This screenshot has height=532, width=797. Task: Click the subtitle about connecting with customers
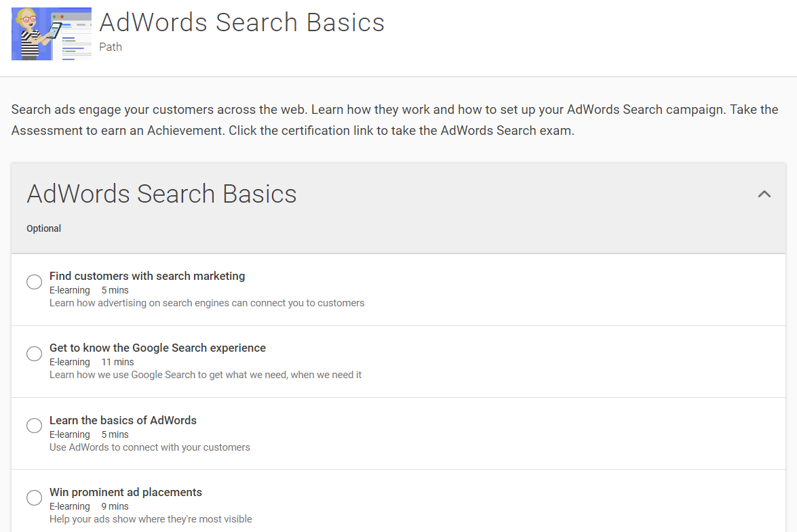tap(149, 447)
